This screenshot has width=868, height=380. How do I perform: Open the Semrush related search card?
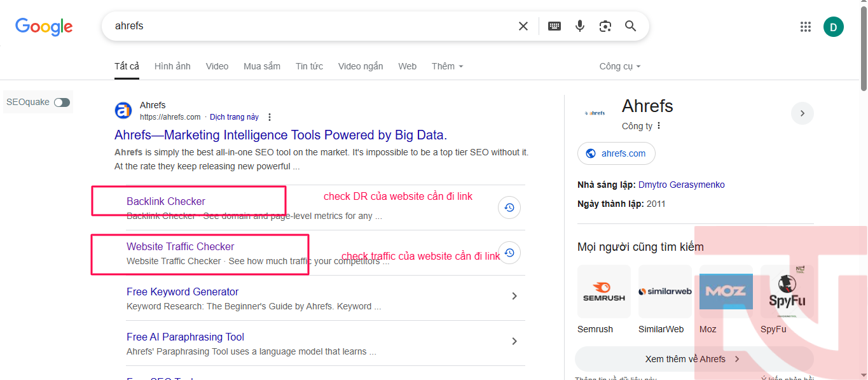pos(603,299)
